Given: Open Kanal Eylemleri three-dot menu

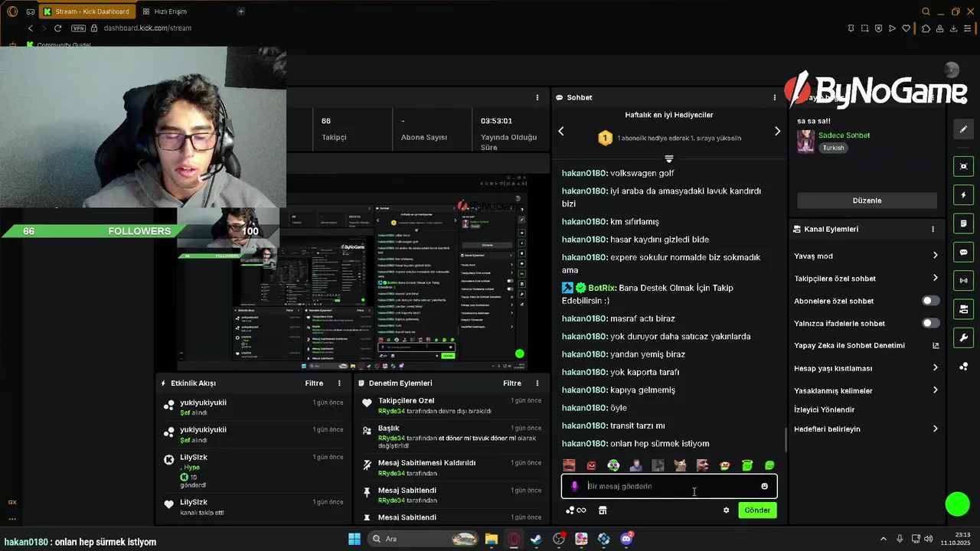Looking at the screenshot, I should click(x=933, y=229).
